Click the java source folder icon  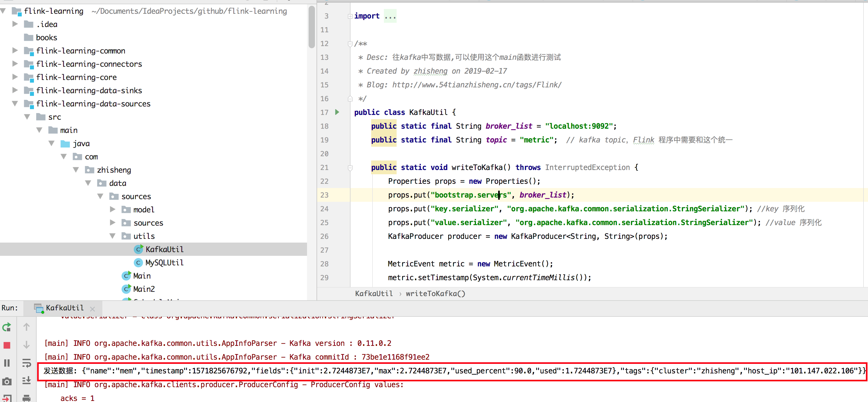click(x=65, y=144)
